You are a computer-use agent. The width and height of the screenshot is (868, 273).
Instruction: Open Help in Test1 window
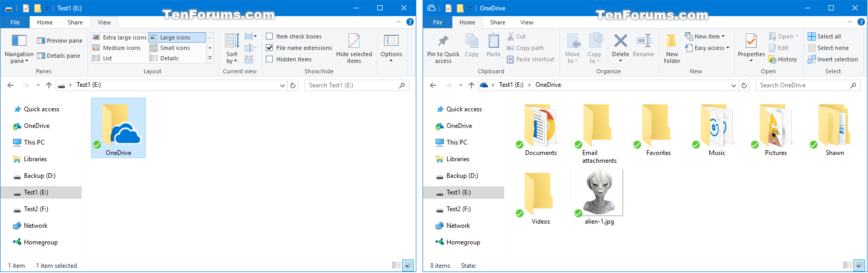(x=410, y=22)
